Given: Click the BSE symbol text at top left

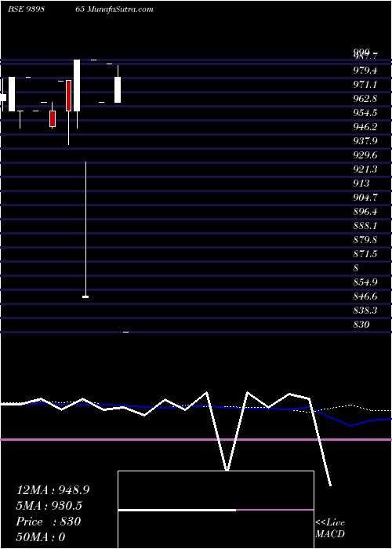Looking at the screenshot, I should [26, 9].
